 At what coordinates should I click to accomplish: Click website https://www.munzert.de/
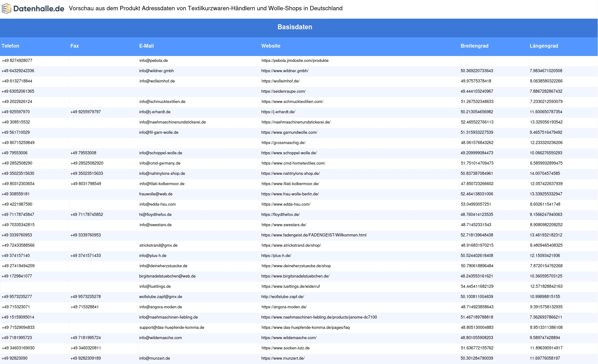(x=283, y=358)
